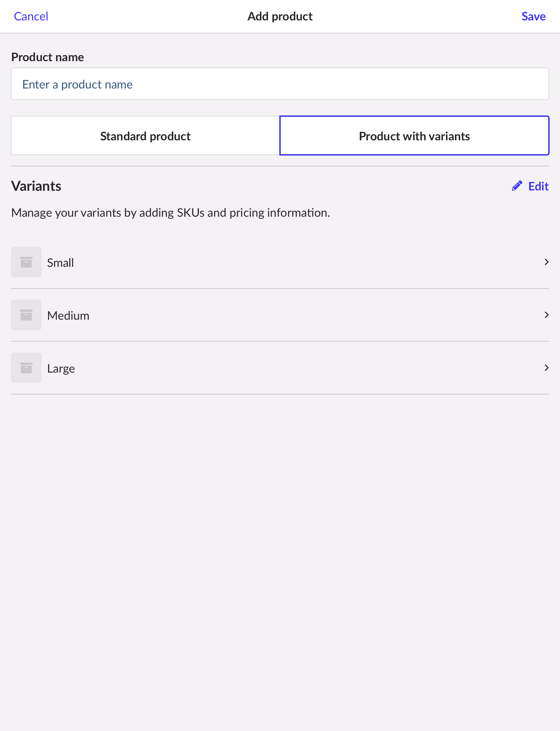Screen dimensions: 560x731
Task: Select the Standard product option
Action: 145,136
